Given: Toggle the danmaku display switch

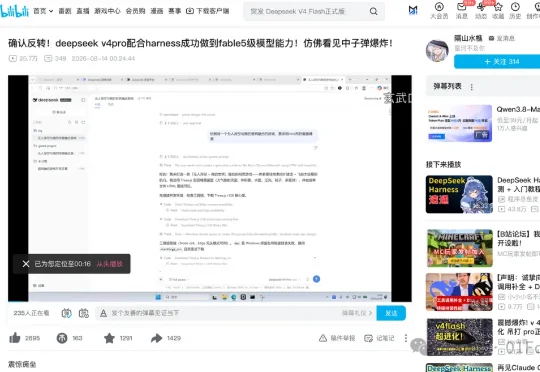Looking at the screenshot, I should tap(66, 313).
